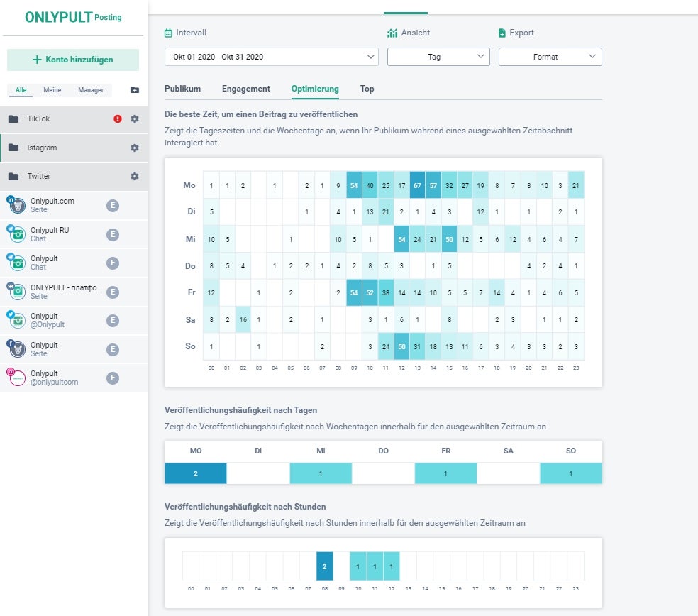Click Saturday heatmap cell with 16
Screen dimensions: 698x616
click(243, 319)
